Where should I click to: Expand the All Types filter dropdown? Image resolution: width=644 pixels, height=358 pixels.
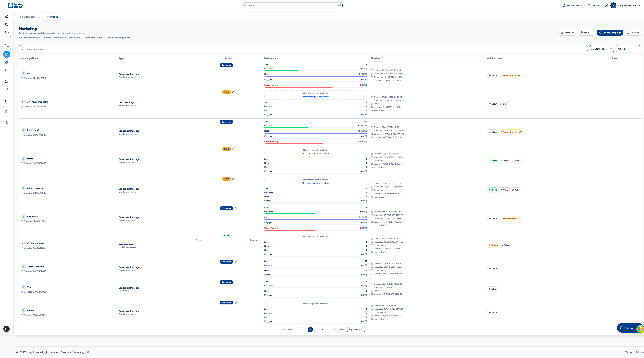[x=628, y=49]
